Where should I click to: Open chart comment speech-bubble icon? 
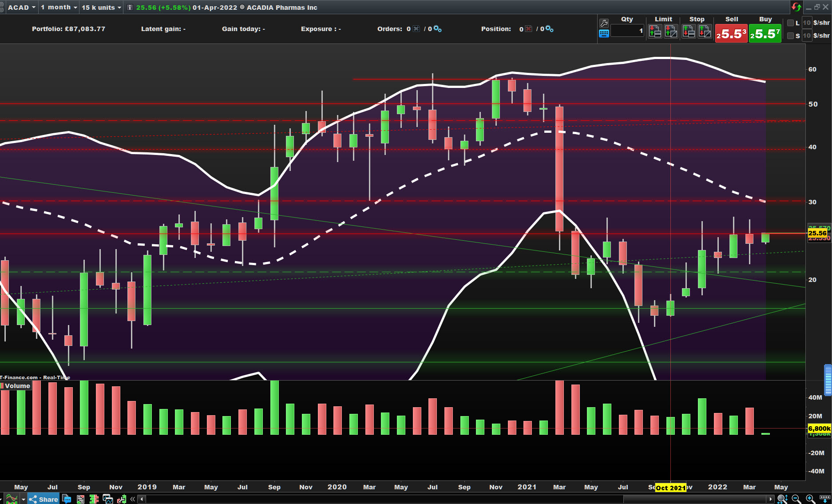coord(67,499)
